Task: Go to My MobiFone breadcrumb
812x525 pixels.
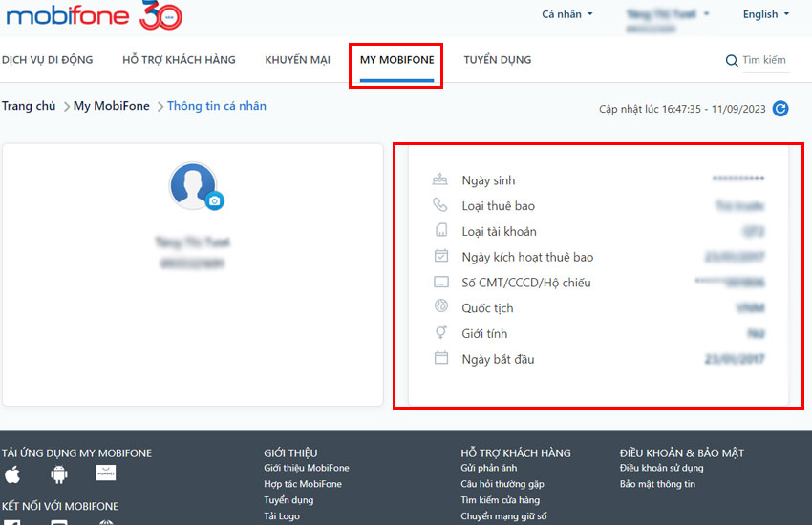Action: [x=112, y=106]
